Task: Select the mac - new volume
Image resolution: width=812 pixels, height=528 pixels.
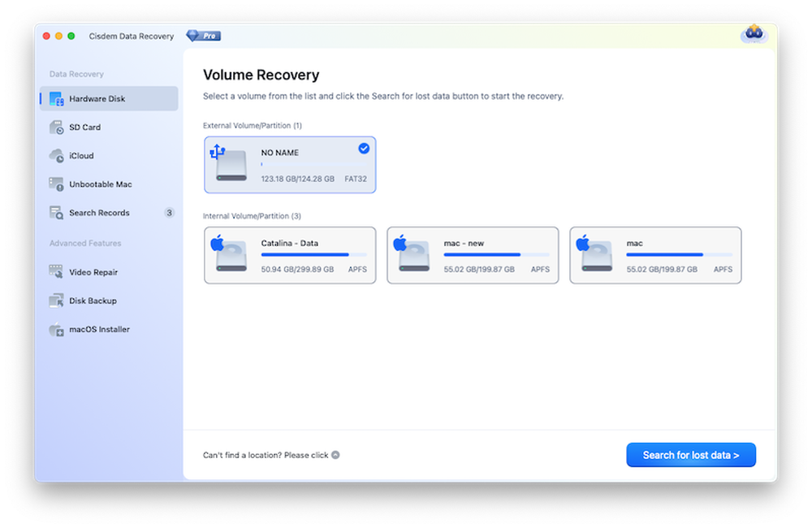Action: coord(473,255)
